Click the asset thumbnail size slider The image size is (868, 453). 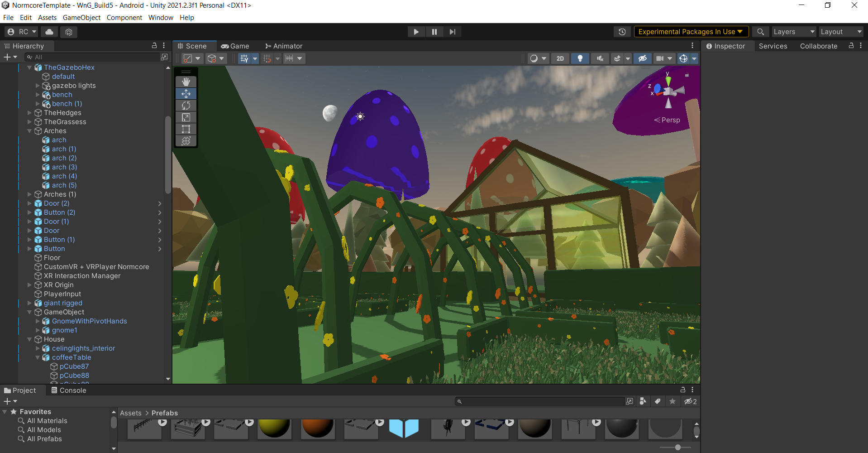(x=677, y=448)
